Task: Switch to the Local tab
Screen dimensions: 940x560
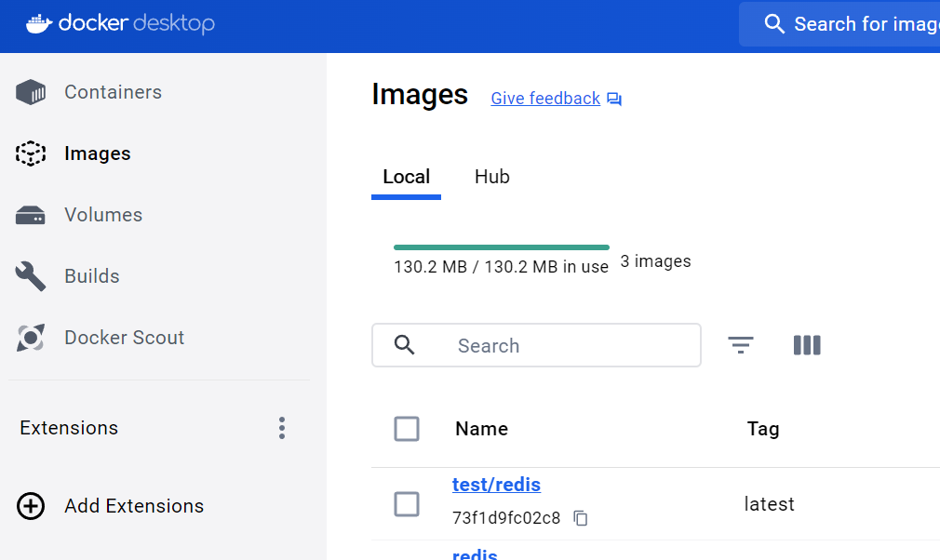Action: (x=407, y=178)
